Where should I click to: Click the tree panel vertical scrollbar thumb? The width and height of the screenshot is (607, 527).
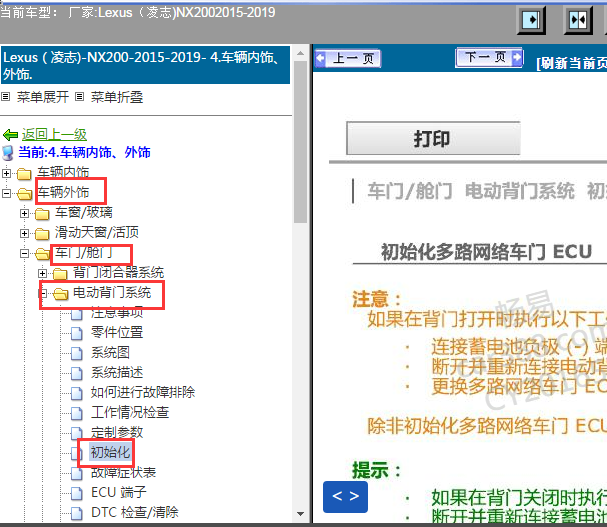(x=300, y=142)
